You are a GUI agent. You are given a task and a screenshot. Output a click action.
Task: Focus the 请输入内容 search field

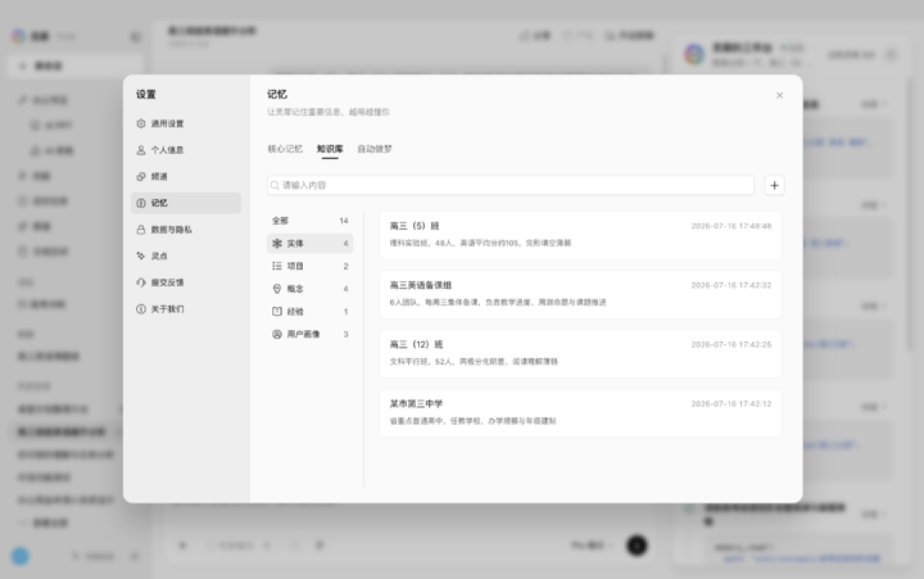click(510, 186)
